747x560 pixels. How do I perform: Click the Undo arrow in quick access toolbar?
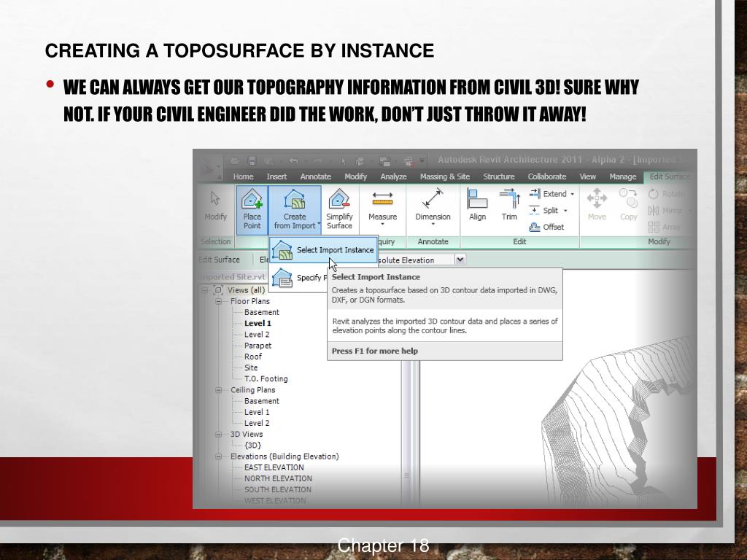pos(293,161)
